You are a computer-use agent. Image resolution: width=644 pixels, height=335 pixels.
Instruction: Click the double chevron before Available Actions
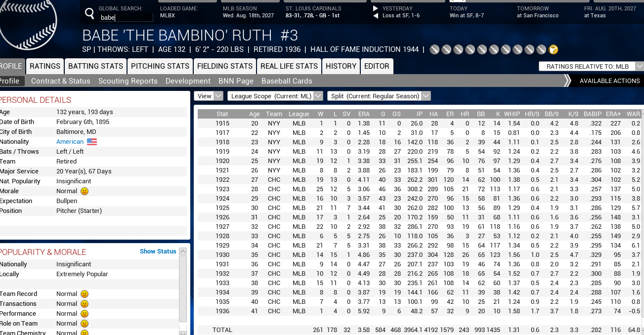(x=568, y=81)
